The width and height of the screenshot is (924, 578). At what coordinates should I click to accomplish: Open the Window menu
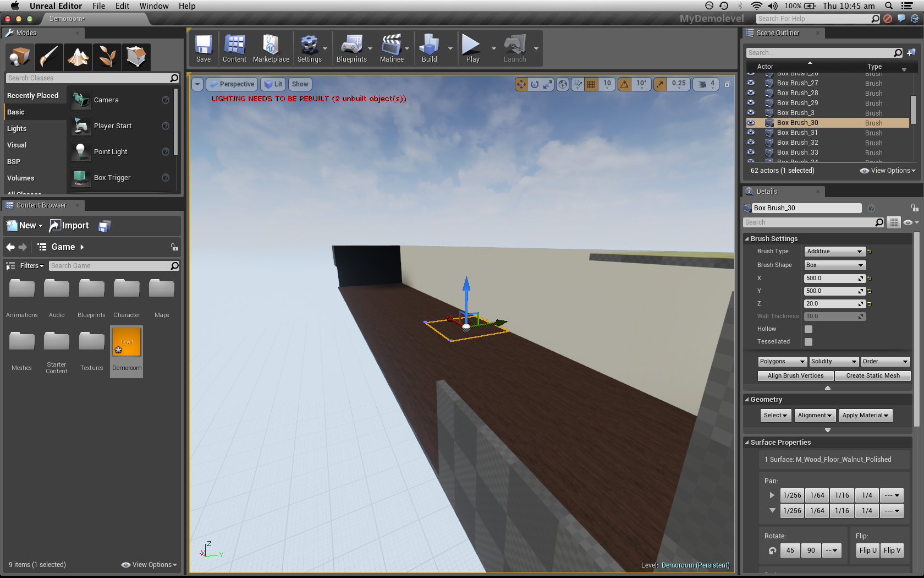tap(154, 6)
